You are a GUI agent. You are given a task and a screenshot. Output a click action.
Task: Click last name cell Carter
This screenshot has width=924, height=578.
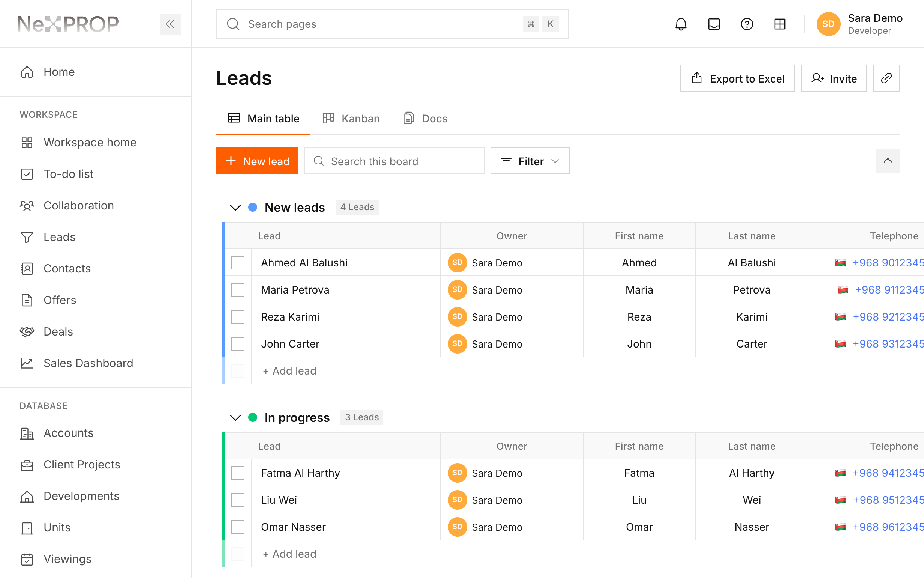[x=751, y=344]
